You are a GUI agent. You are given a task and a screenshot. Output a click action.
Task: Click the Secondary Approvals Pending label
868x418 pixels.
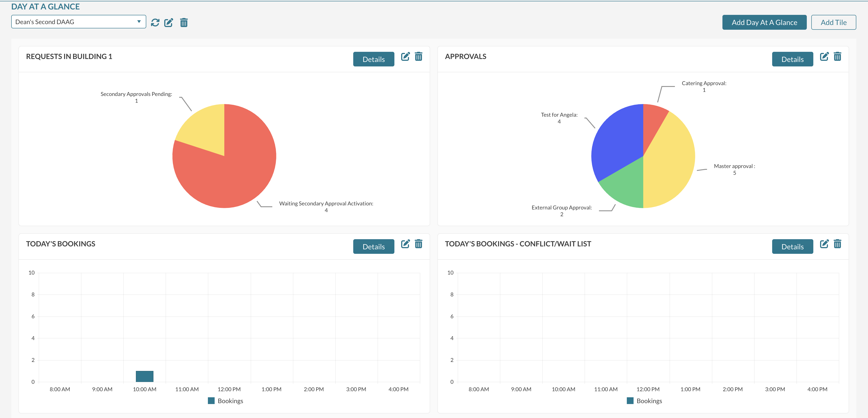(x=136, y=97)
